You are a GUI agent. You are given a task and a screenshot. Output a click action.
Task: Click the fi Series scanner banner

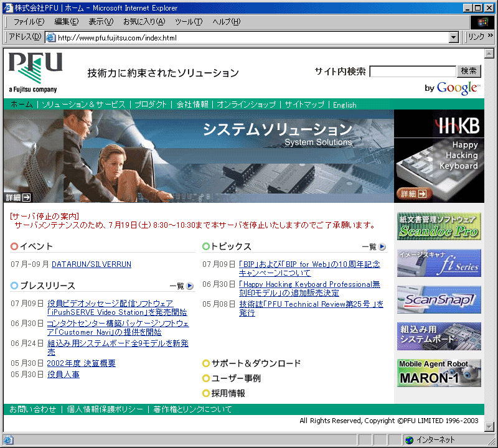tap(439, 263)
